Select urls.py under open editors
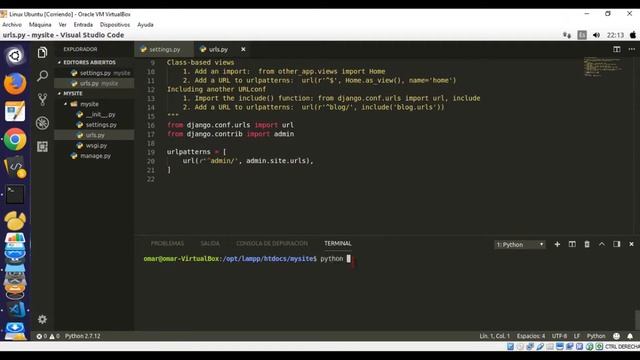 pyautogui.click(x=95, y=83)
